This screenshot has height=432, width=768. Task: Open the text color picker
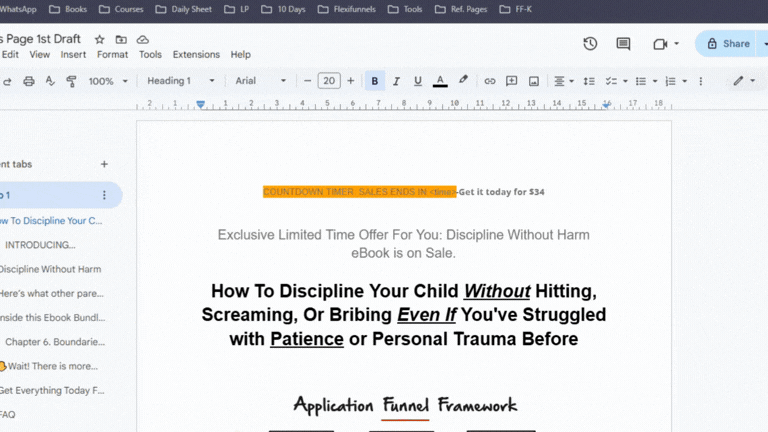tap(440, 81)
